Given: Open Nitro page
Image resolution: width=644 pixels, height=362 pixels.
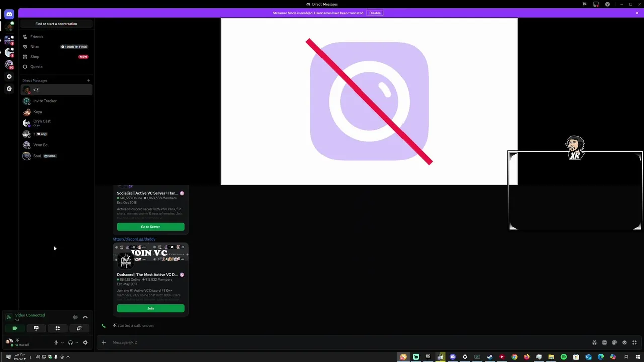Looking at the screenshot, I should point(56,47).
